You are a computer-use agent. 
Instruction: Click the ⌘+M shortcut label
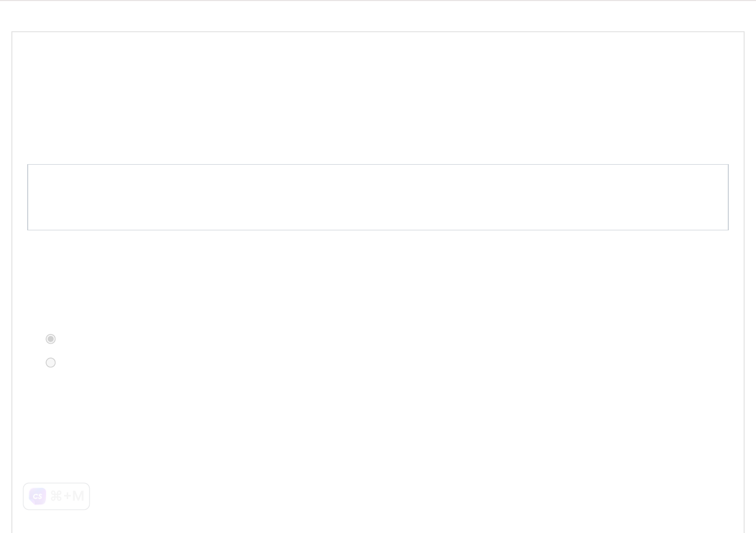(x=67, y=496)
